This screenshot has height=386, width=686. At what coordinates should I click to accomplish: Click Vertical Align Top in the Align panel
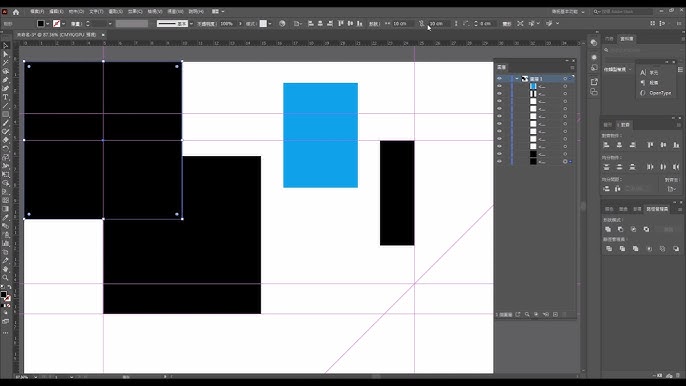pos(650,145)
